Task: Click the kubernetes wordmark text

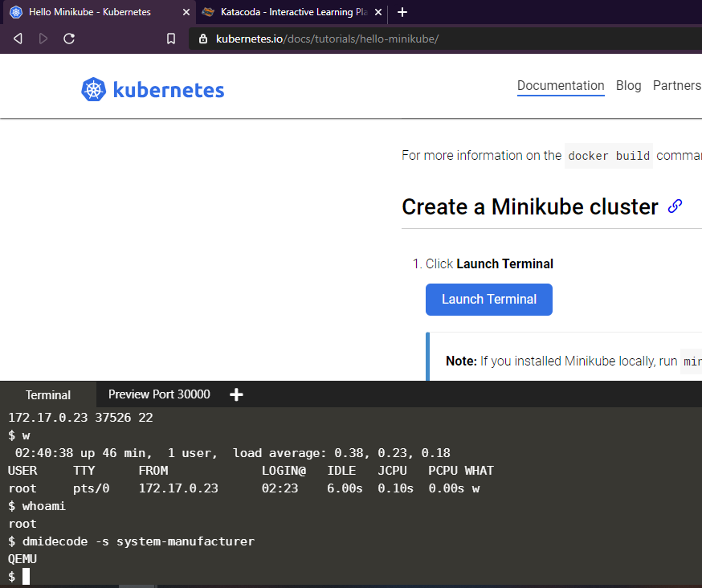Action: click(x=169, y=90)
